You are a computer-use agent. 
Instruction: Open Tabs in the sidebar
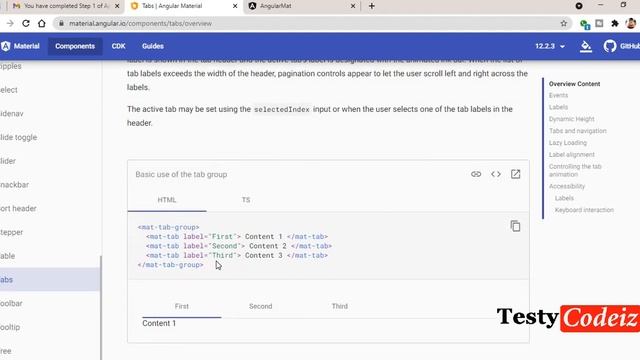(49, 280)
